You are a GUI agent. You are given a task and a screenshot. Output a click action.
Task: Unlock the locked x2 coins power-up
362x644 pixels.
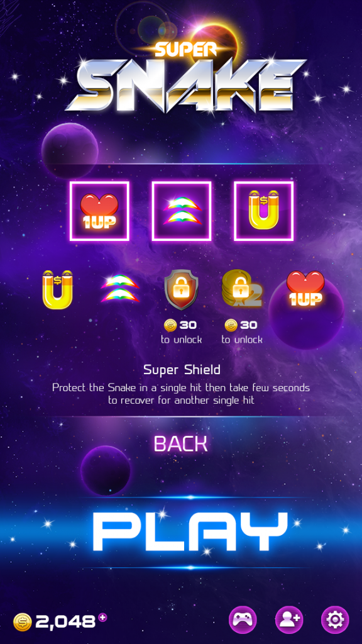coord(242,289)
